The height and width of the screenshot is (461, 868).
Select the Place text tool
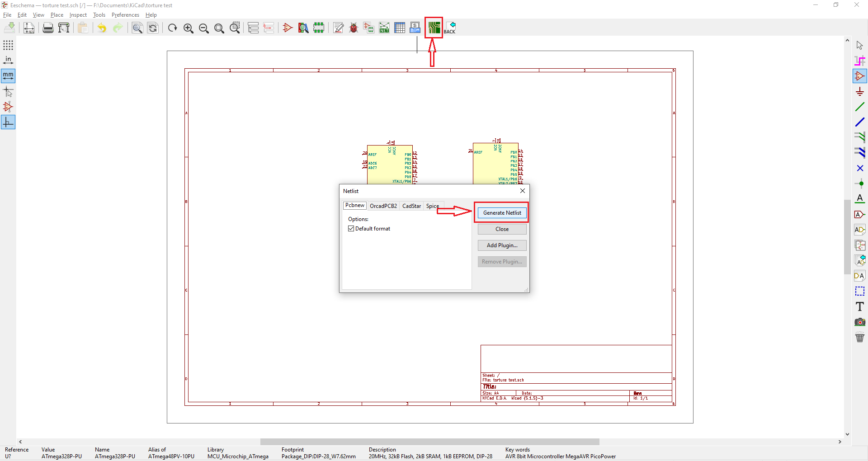(860, 306)
